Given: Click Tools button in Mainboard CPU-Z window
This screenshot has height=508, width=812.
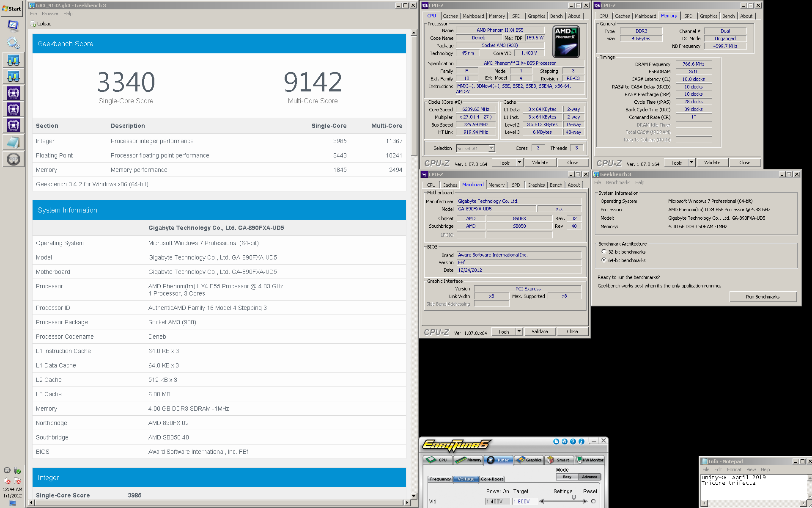Looking at the screenshot, I should (504, 331).
